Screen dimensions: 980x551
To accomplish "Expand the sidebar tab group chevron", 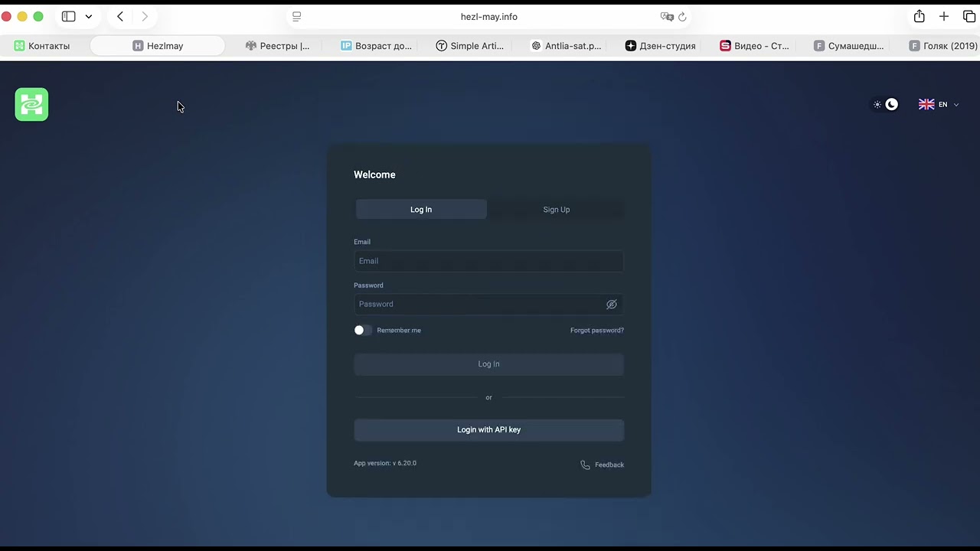I will (89, 17).
